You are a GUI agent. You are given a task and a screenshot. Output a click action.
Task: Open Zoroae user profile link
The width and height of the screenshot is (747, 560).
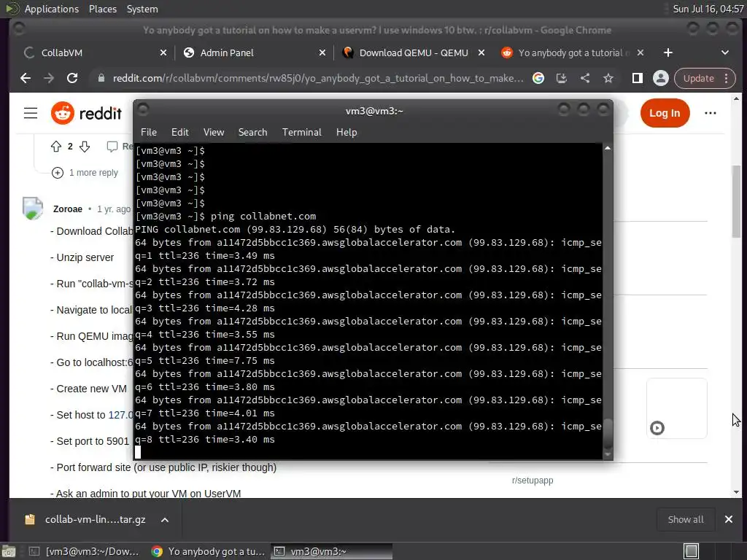tap(68, 209)
